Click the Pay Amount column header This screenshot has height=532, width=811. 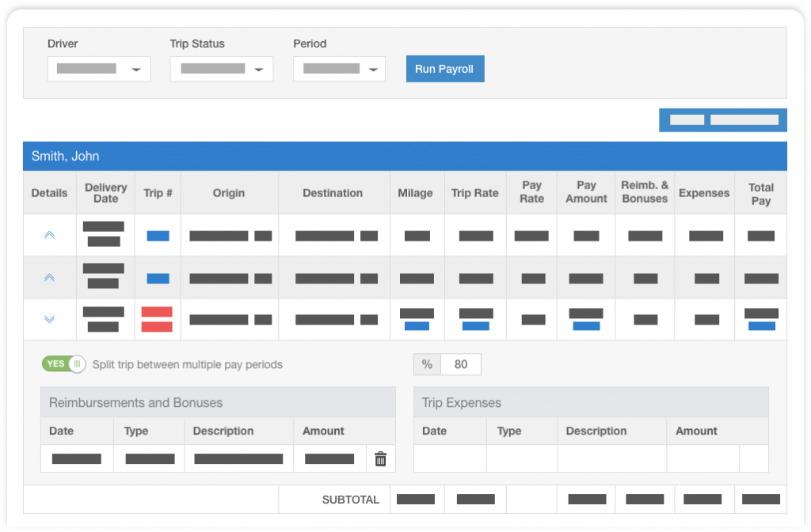586,192
